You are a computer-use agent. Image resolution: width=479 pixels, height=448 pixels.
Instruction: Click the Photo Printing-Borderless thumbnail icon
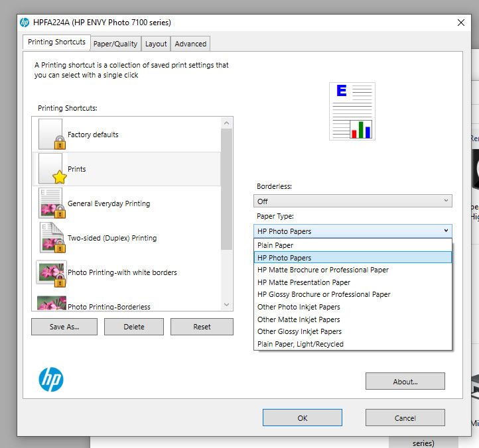tap(52, 303)
